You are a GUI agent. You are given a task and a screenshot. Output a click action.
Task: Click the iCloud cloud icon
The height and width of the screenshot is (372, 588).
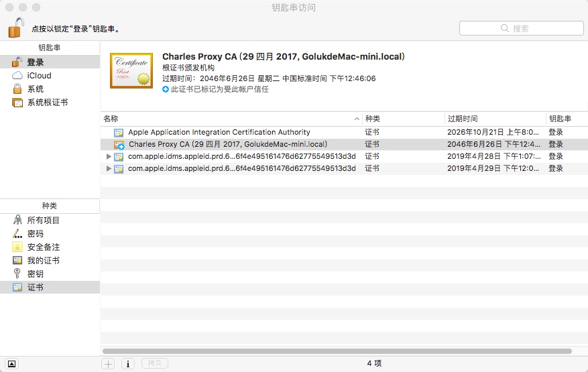(17, 75)
